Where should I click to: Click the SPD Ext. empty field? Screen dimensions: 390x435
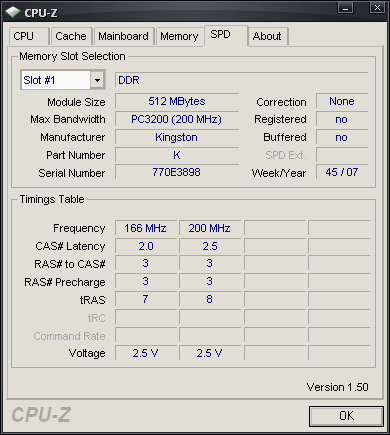point(342,155)
